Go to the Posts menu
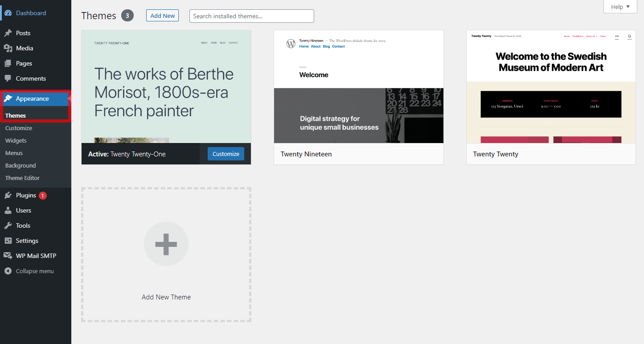This screenshot has height=344, width=644. coord(23,33)
